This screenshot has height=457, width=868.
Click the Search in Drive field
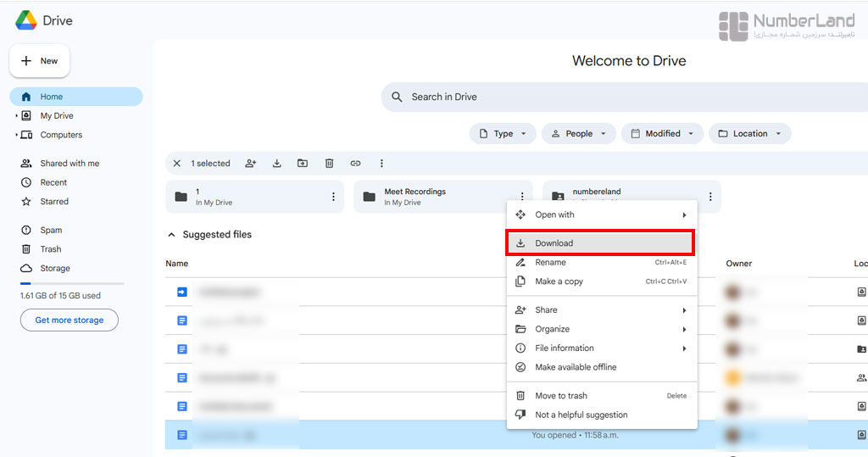point(625,97)
